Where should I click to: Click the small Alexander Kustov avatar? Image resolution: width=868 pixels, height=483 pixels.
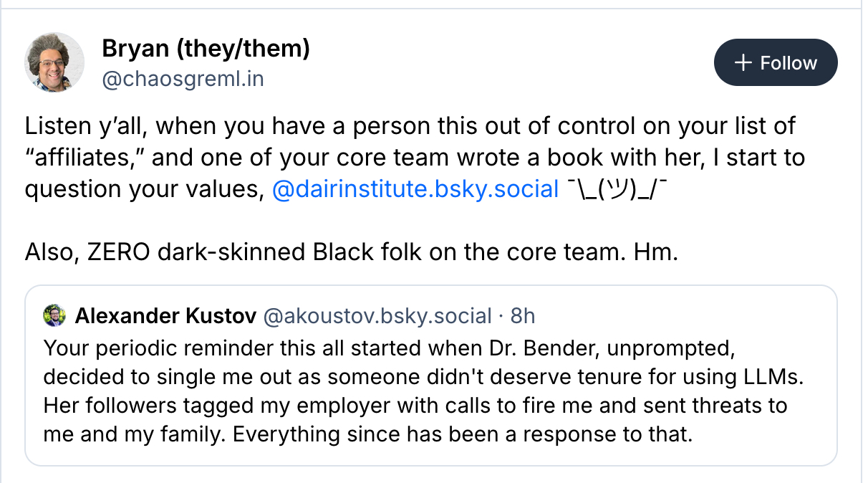point(54,315)
